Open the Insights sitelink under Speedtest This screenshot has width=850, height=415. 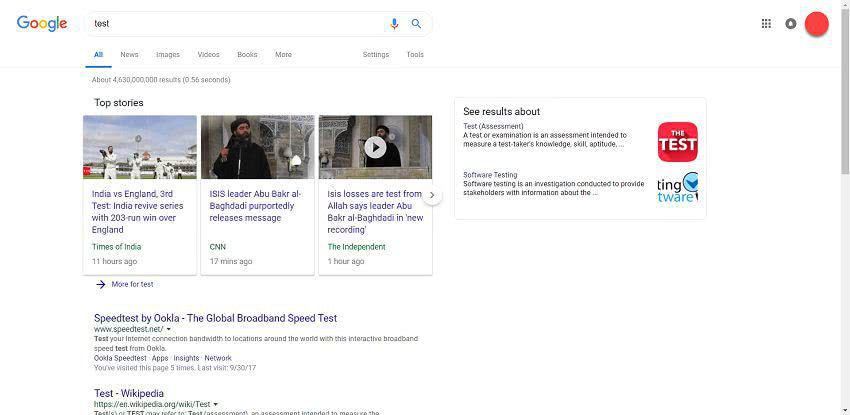186,358
